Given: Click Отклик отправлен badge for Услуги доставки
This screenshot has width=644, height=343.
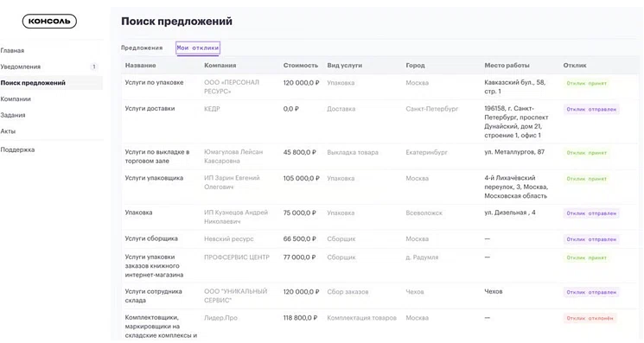Looking at the screenshot, I should pyautogui.click(x=591, y=109).
